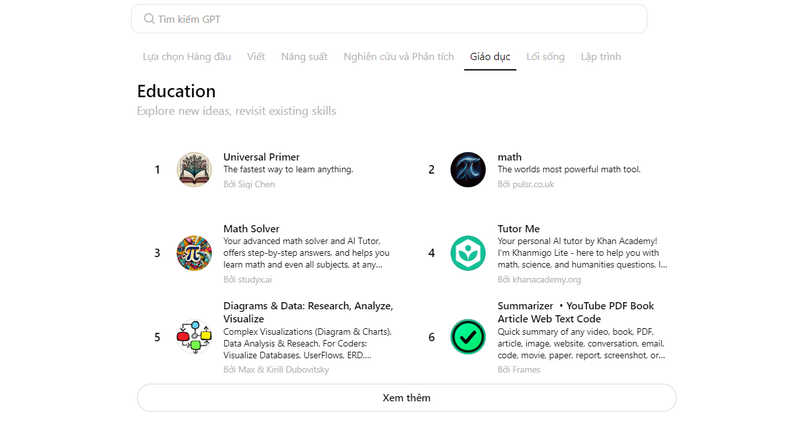The width and height of the screenshot is (800, 432).
Task: Click rank number 1 beside Universal Primer
Action: pos(157,170)
